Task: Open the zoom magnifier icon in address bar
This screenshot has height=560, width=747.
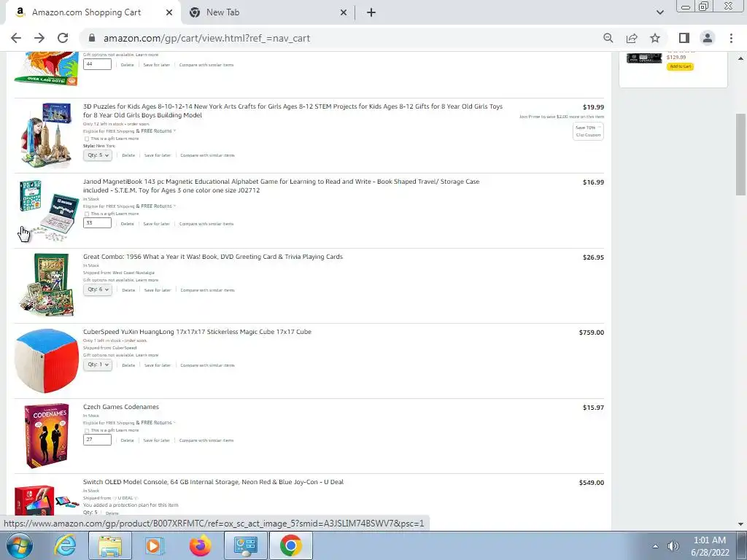Action: tap(608, 38)
